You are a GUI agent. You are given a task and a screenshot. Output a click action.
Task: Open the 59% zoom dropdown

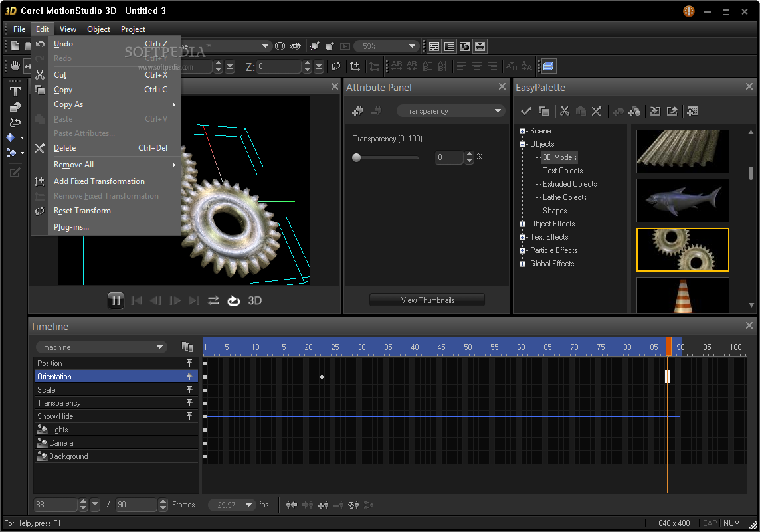click(385, 46)
